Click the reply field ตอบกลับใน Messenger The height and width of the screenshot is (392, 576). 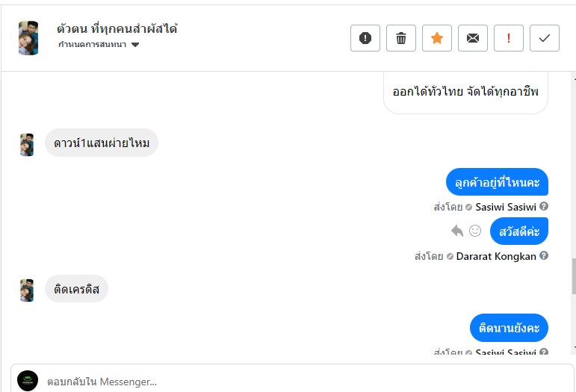299,382
